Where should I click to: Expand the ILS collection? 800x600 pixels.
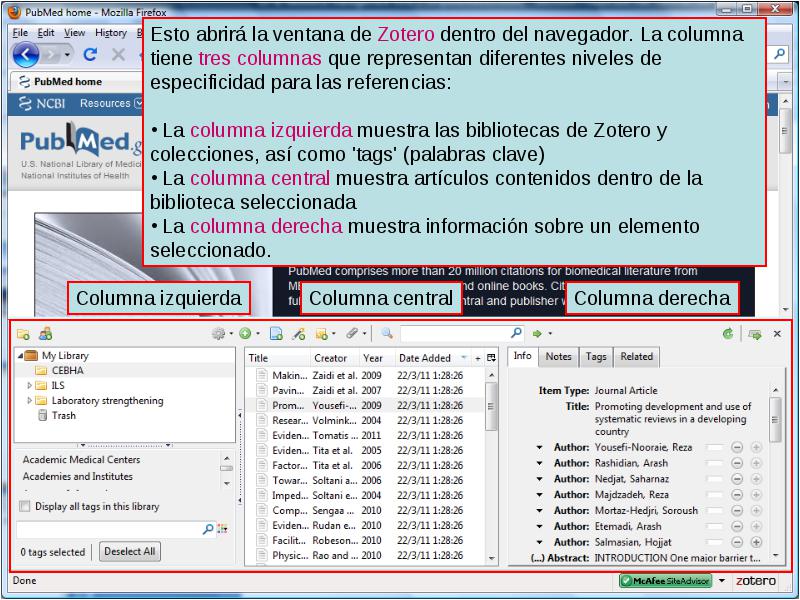click(x=30, y=386)
